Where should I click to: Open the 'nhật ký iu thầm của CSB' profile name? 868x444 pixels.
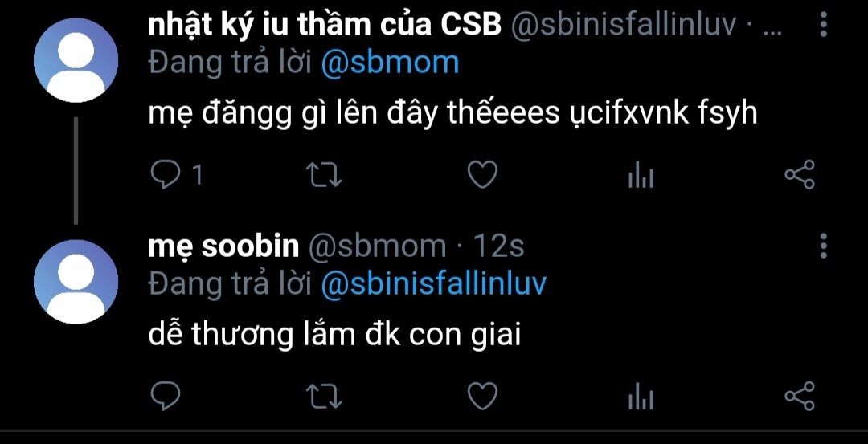tap(325, 26)
